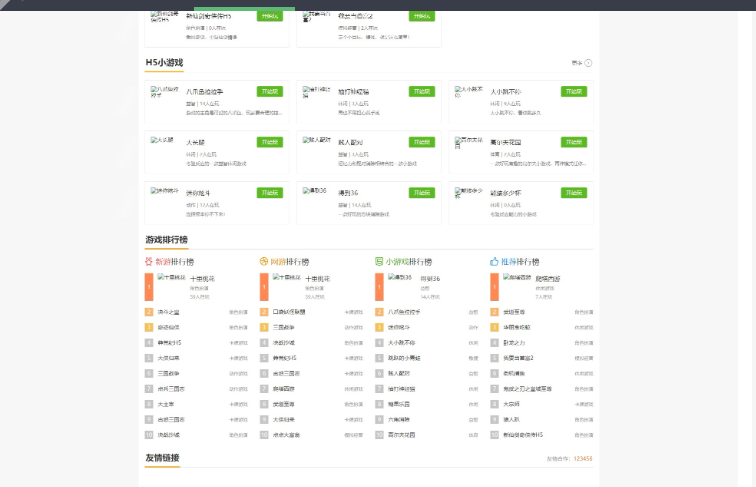Open 十里桃花 title in 网游排行榜
This screenshot has height=487, width=756.
pos(317,279)
